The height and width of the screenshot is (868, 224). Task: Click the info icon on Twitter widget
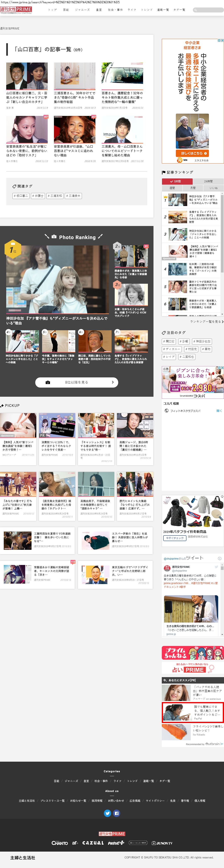[x=219, y=558]
